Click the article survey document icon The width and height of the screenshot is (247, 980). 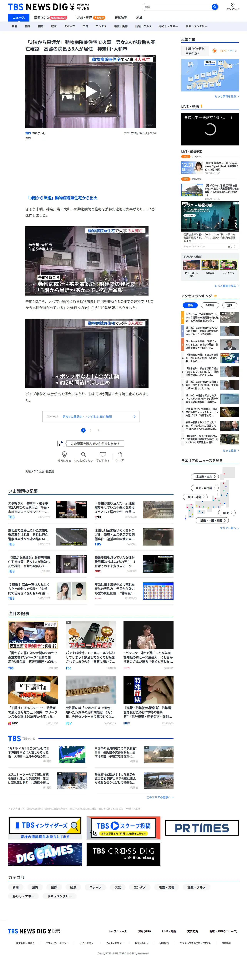coord(60,443)
